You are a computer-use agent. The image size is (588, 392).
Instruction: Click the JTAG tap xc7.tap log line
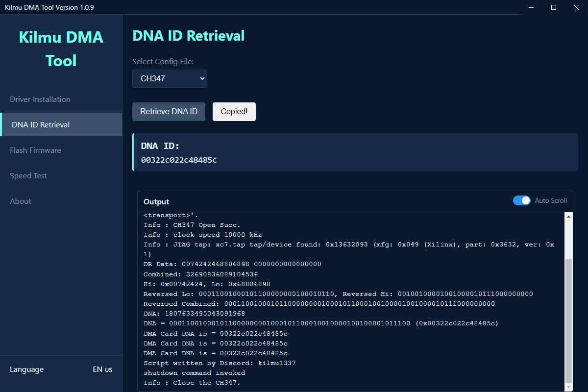click(349, 249)
